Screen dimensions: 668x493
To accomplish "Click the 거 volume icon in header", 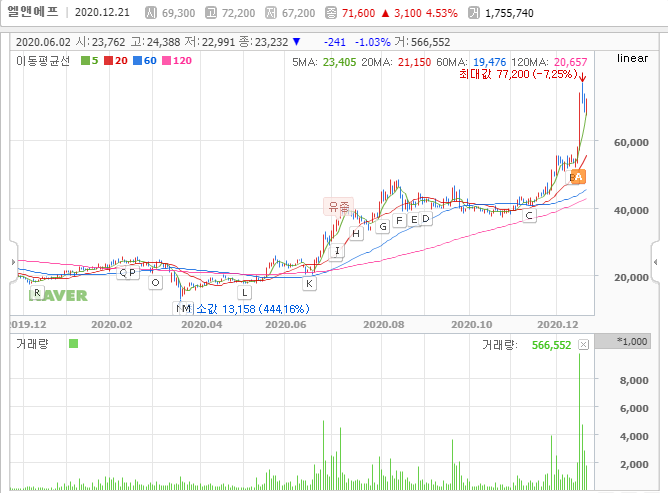I will (474, 13).
